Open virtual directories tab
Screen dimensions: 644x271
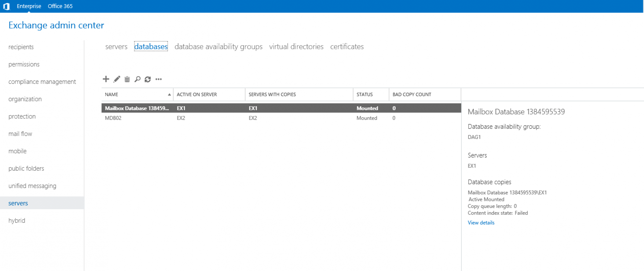pos(296,47)
